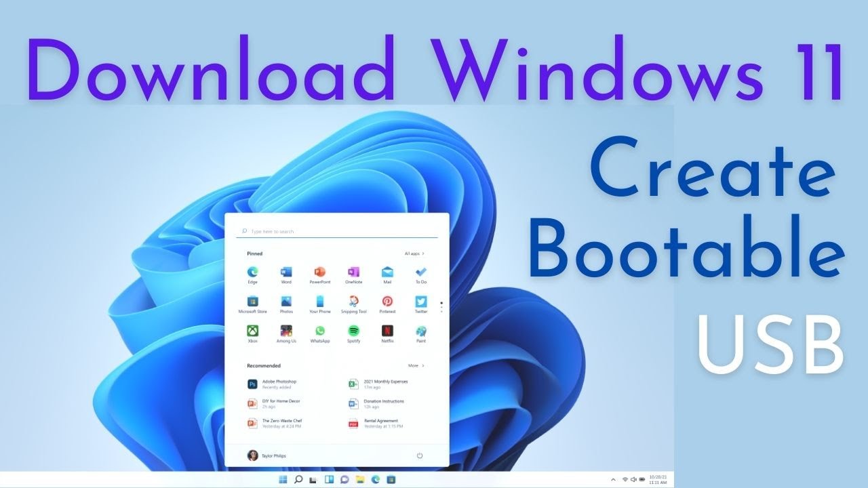The image size is (868, 488).
Task: Open the 2021 Monthly Expenses spreadsheet
Action: click(378, 384)
